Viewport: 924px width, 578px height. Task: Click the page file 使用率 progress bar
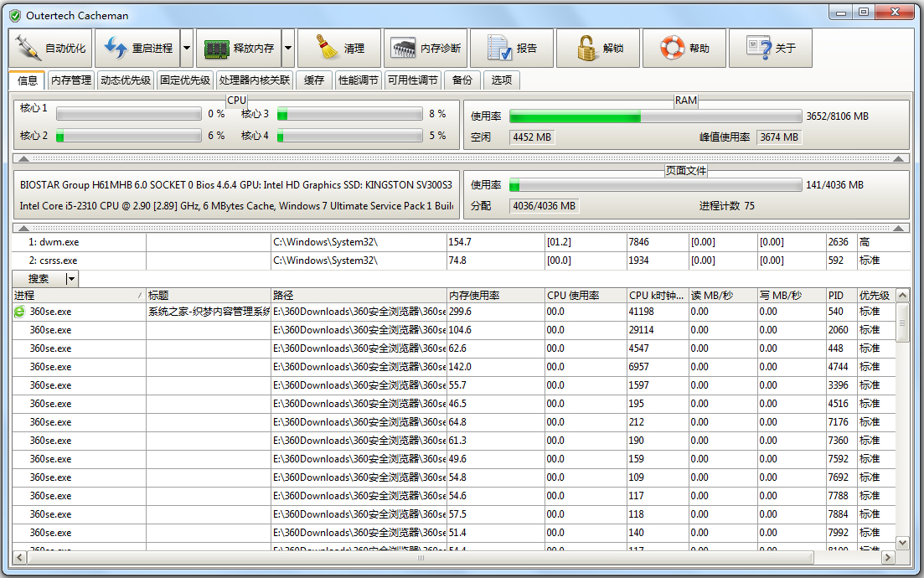click(x=655, y=185)
